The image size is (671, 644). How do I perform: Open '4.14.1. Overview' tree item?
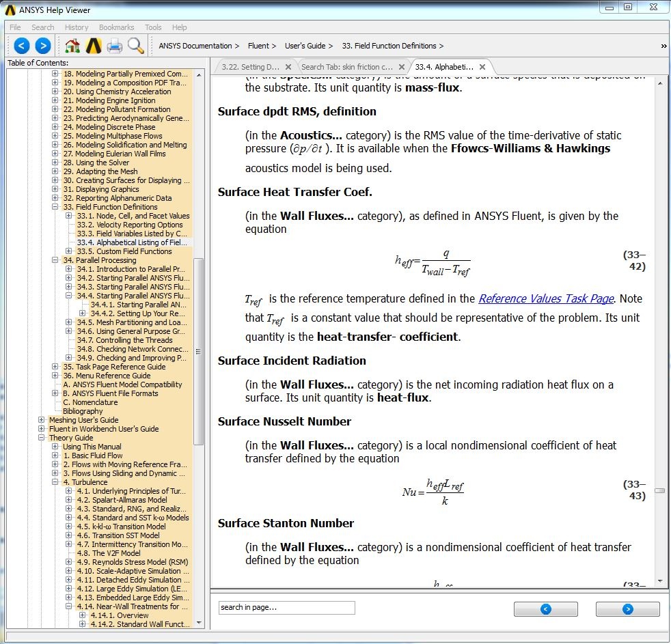pos(120,615)
